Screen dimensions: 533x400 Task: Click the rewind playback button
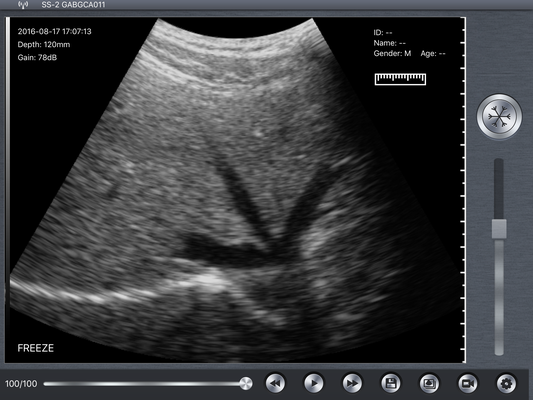click(275, 383)
